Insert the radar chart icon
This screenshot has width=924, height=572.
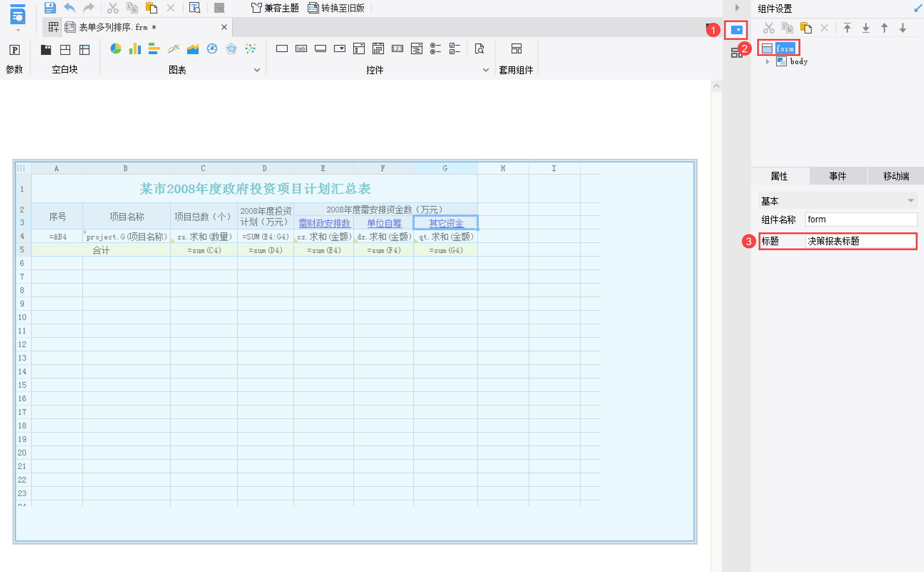click(231, 49)
